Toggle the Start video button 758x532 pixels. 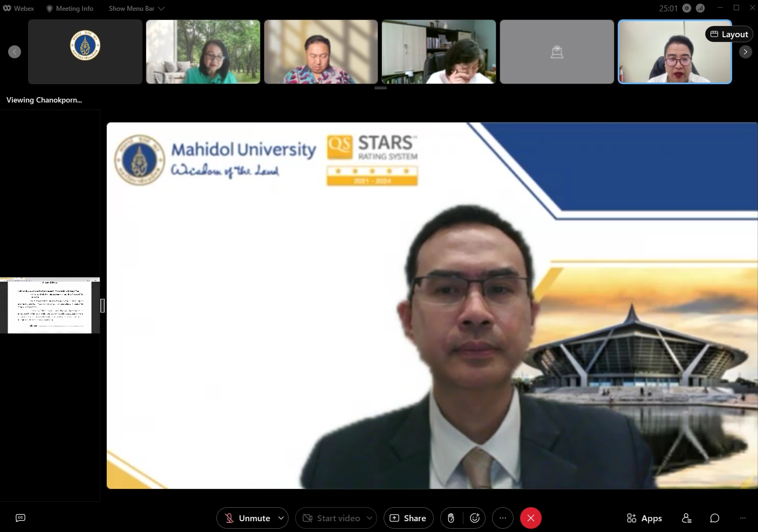click(331, 518)
